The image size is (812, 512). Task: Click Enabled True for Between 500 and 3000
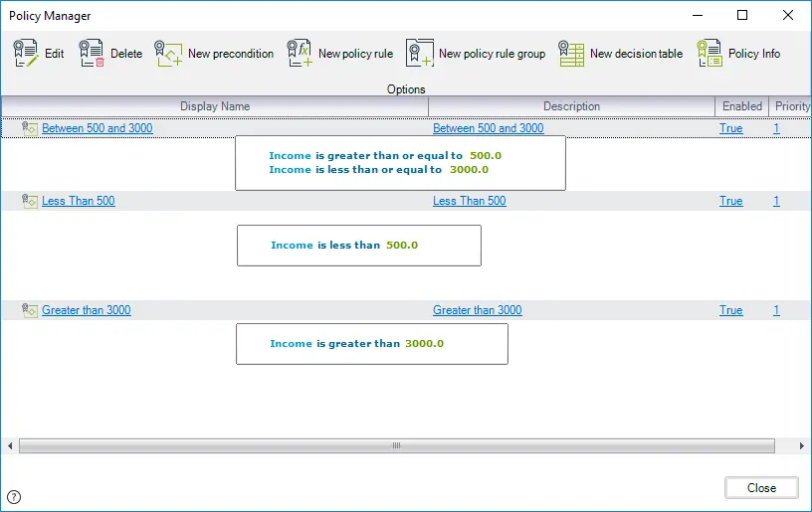tap(730, 128)
